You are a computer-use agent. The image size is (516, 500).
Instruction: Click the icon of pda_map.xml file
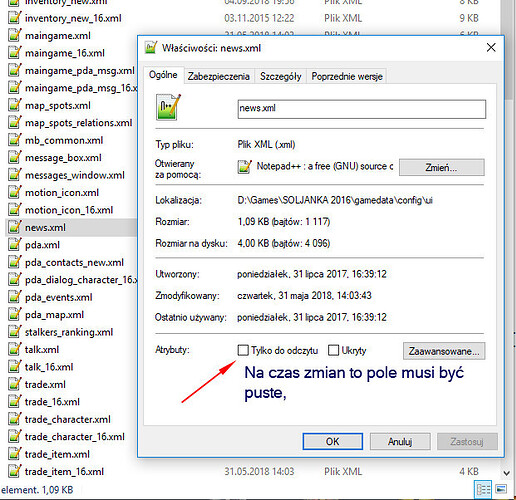15,314
